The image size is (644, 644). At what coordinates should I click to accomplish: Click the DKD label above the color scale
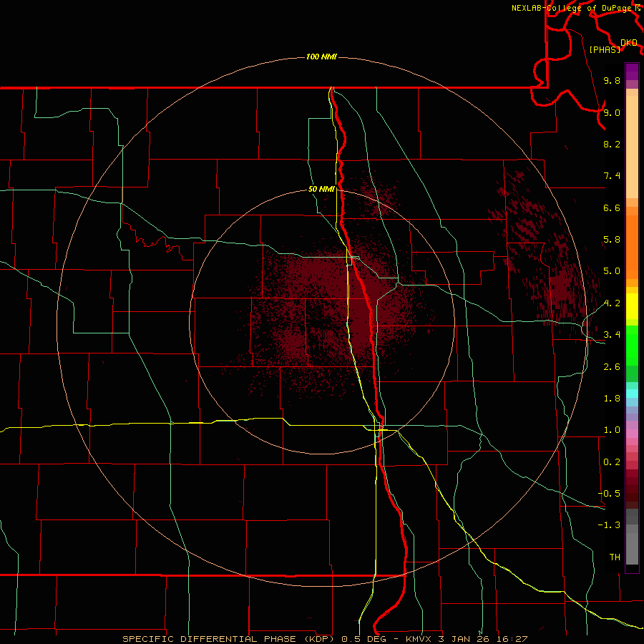pyautogui.click(x=628, y=43)
